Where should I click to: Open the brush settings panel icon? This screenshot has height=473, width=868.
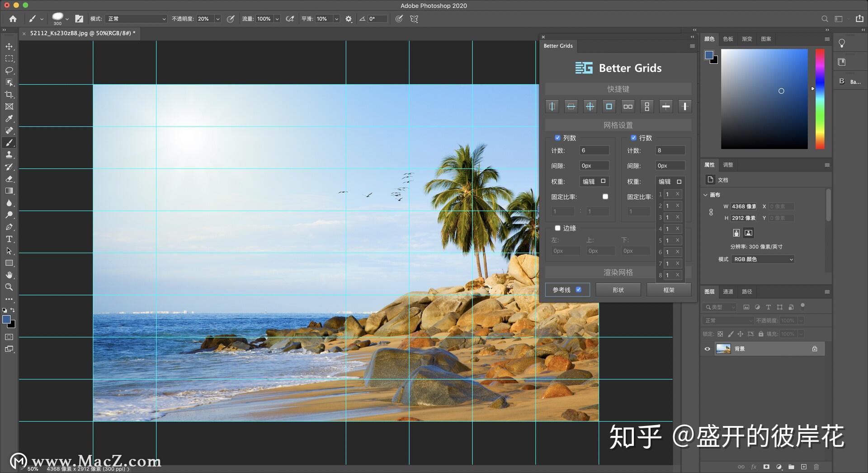click(79, 19)
